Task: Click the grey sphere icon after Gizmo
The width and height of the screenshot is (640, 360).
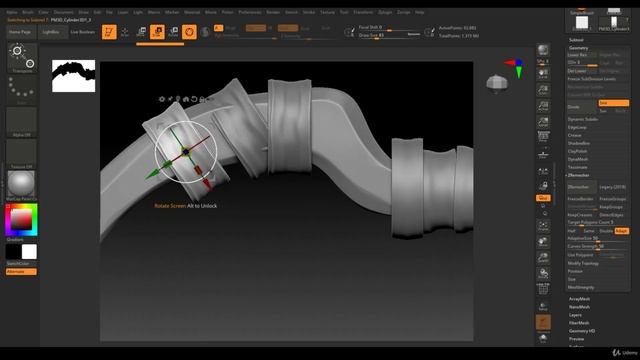Action: (x=205, y=32)
